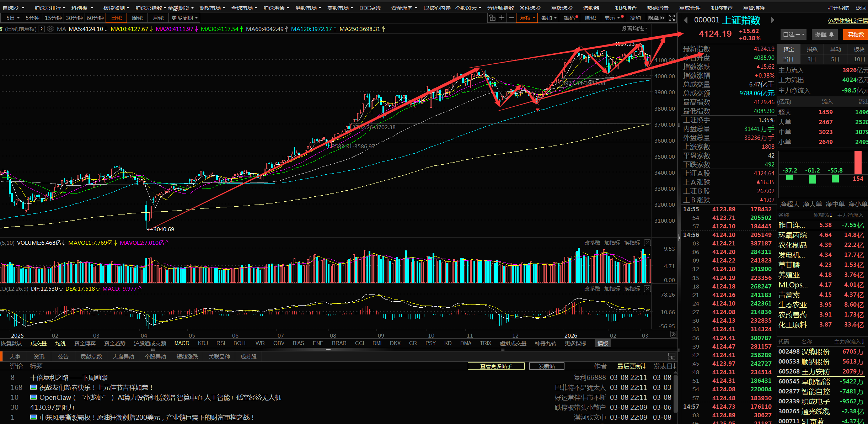Viewport: 868px width, 424px height.
Task: Switch to 周线 weekly chart tab
Action: [x=137, y=18]
